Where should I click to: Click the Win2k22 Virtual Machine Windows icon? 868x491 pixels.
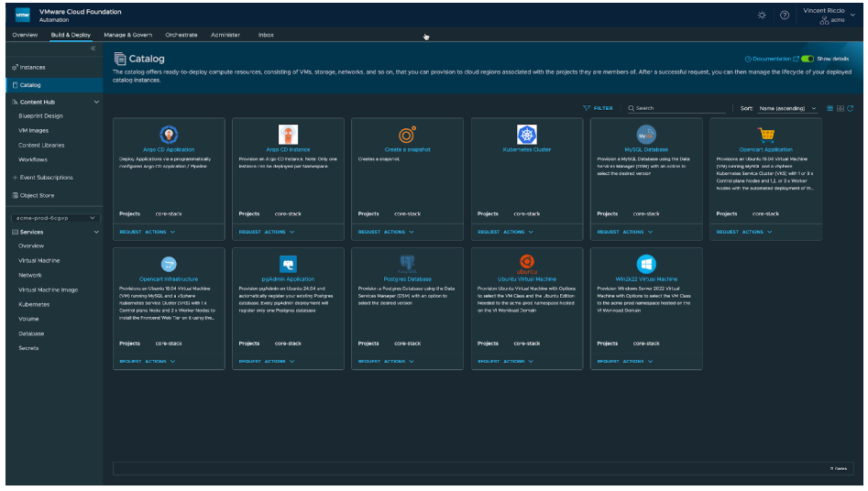tap(646, 264)
